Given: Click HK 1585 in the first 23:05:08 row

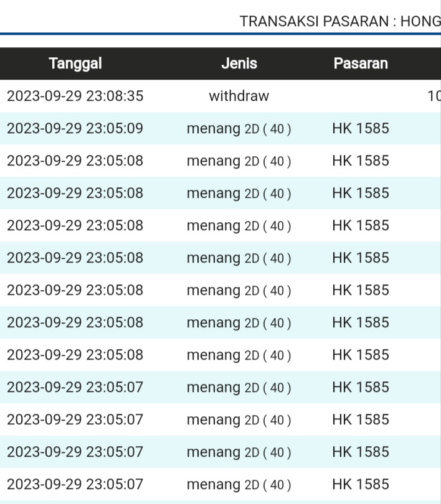Looking at the screenshot, I should (x=361, y=161).
